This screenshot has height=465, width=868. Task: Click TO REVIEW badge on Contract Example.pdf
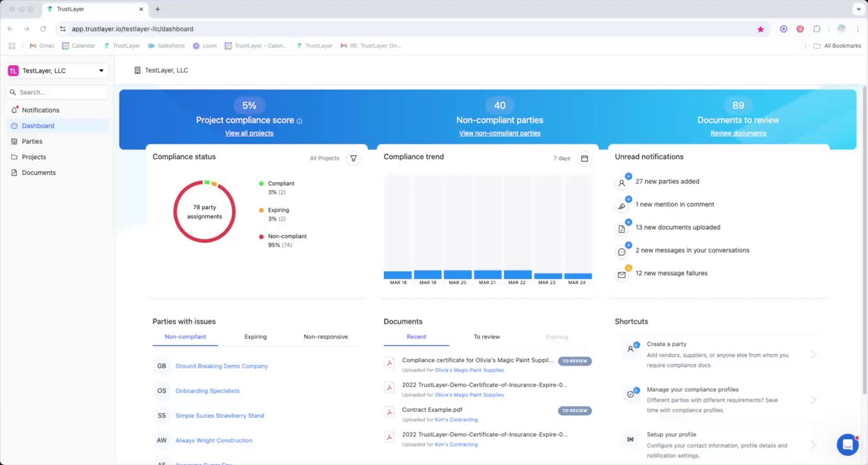point(574,411)
